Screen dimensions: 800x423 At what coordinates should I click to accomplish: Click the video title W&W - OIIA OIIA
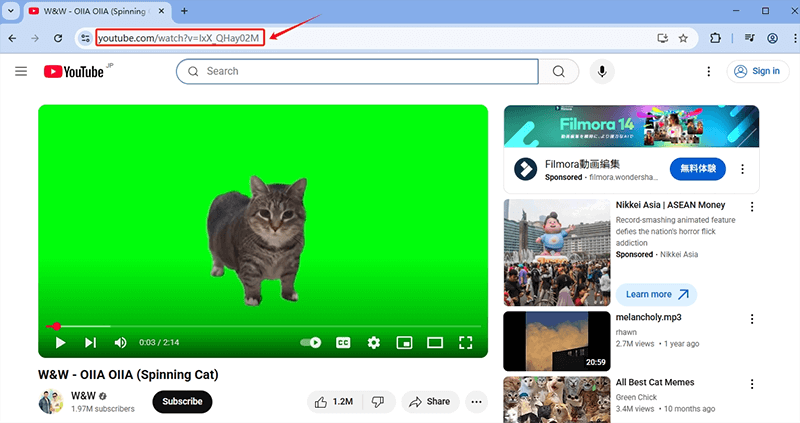pos(128,375)
